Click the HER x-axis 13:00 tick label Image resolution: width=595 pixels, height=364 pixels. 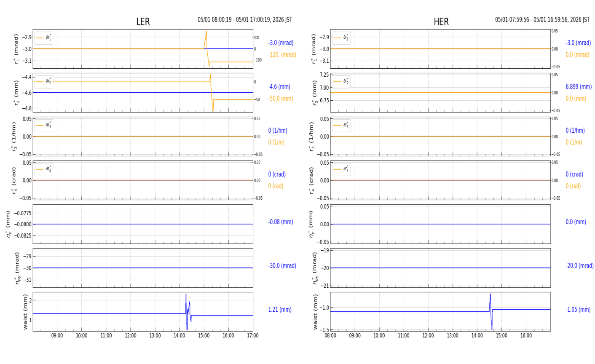point(453,336)
